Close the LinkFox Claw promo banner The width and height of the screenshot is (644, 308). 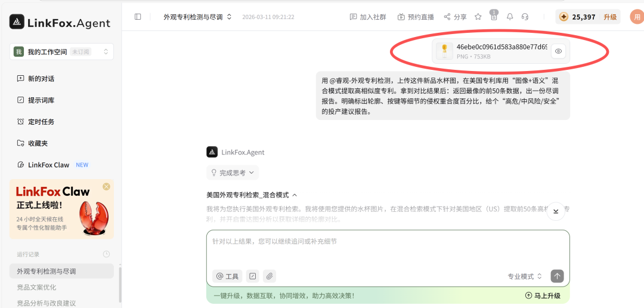(x=106, y=187)
